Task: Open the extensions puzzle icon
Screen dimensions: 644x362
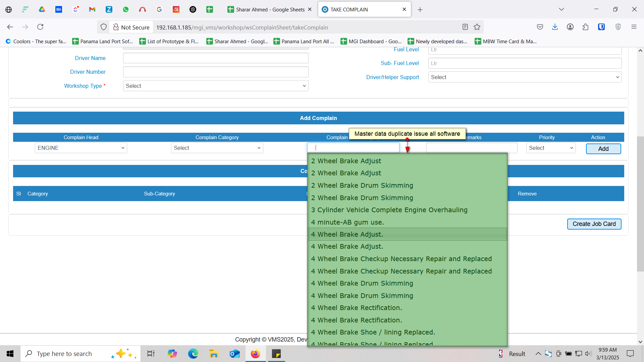Action: tap(585, 27)
